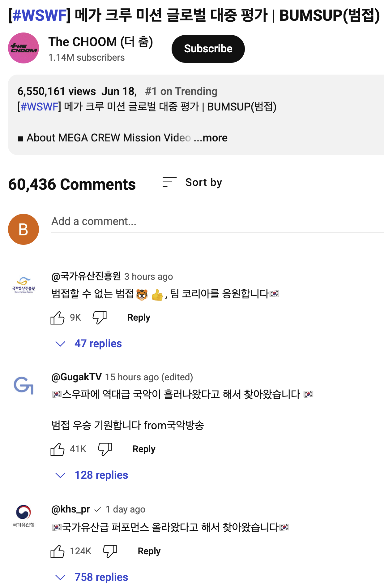Dislike the khs_pr comment
This screenshot has height=588, width=384.
click(x=110, y=551)
